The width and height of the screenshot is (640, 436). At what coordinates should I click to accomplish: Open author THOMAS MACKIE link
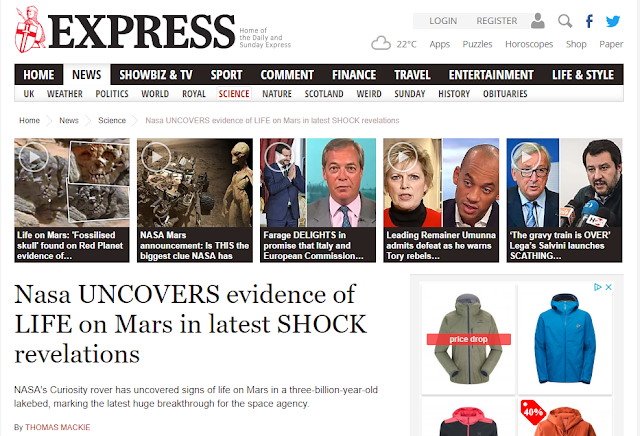pos(58,427)
